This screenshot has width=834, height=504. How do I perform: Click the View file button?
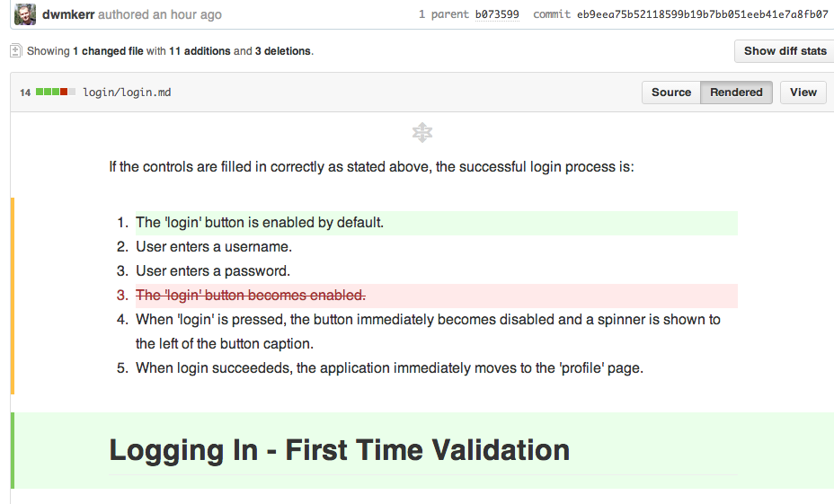(803, 93)
